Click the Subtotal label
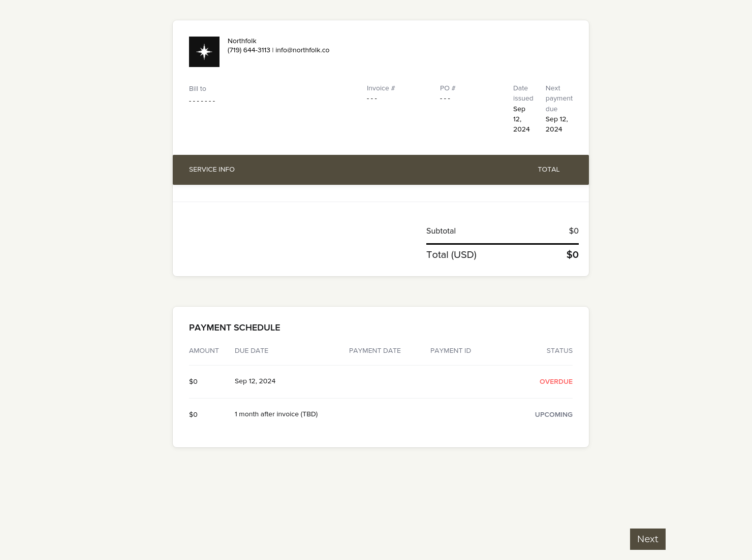Viewport: 752px width, 560px height. 441,231
